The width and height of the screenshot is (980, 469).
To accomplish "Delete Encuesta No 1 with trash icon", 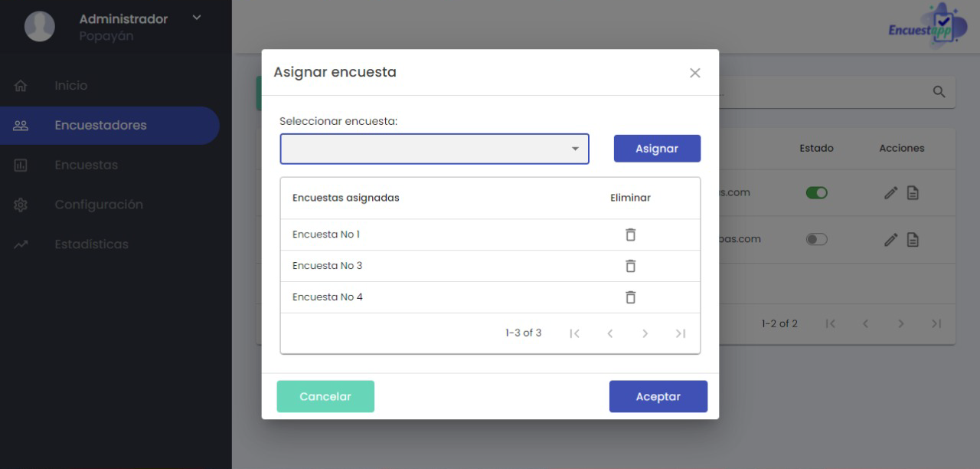I will coord(630,235).
